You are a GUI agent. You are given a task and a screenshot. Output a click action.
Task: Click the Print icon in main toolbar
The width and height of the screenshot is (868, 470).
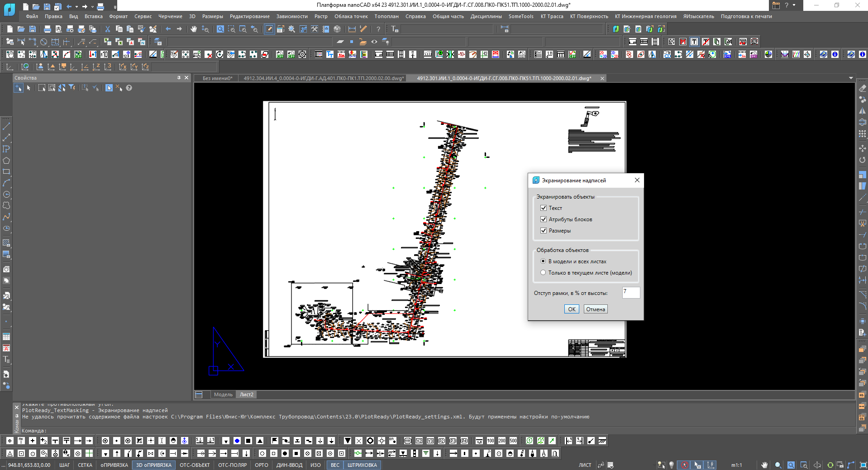47,29
